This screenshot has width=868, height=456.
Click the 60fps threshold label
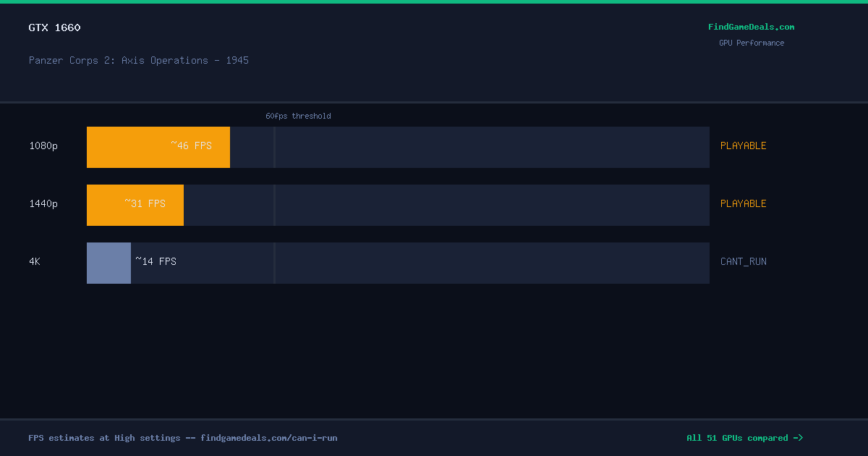(x=298, y=116)
